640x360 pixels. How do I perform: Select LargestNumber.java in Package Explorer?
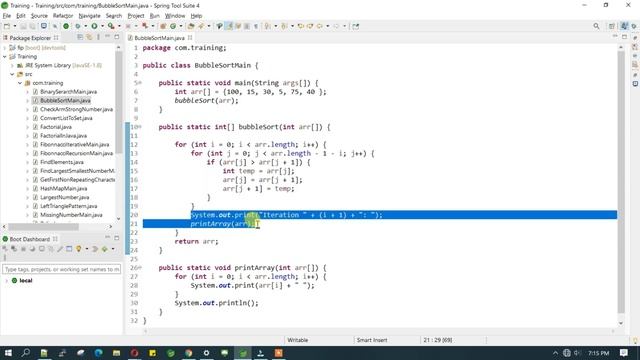tap(64, 198)
